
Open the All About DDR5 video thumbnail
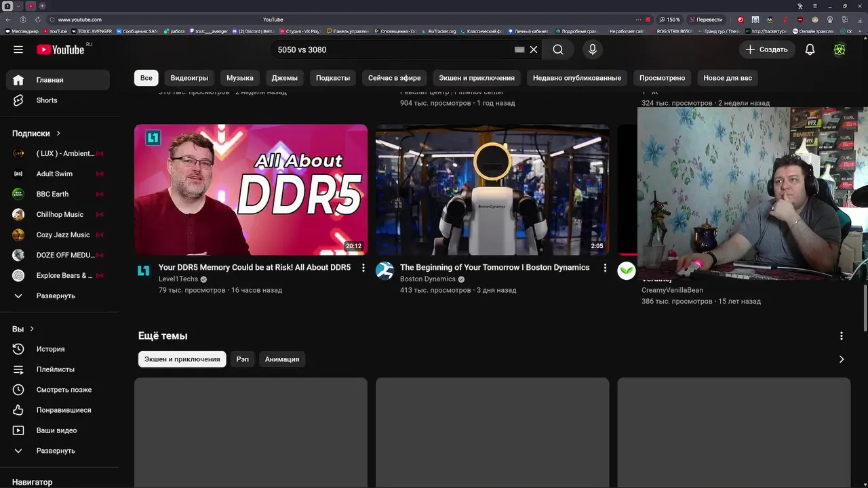tap(251, 190)
